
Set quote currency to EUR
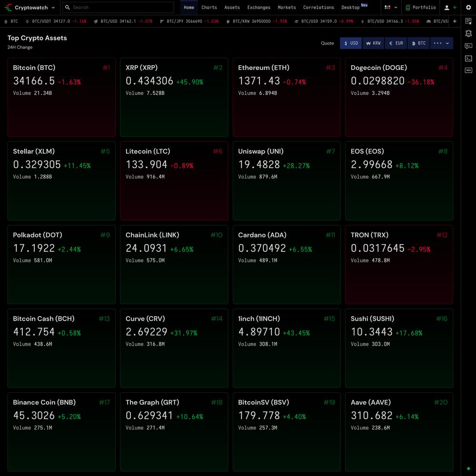pyautogui.click(x=396, y=43)
